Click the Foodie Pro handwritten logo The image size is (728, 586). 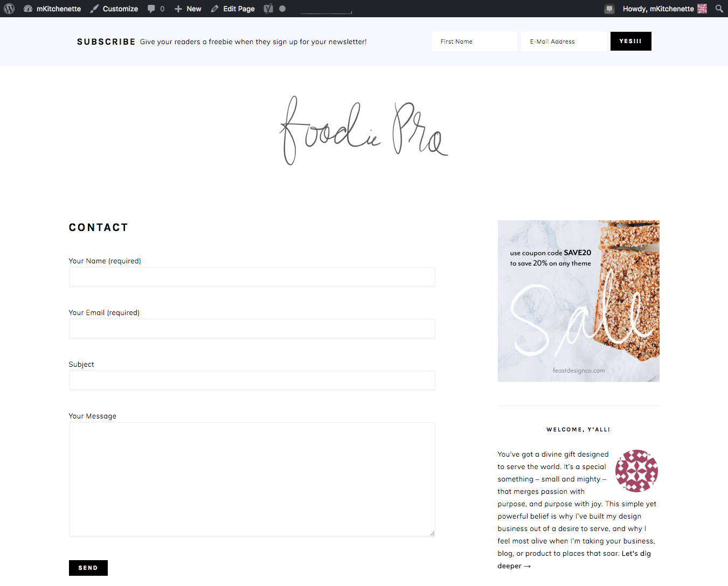[364, 130]
